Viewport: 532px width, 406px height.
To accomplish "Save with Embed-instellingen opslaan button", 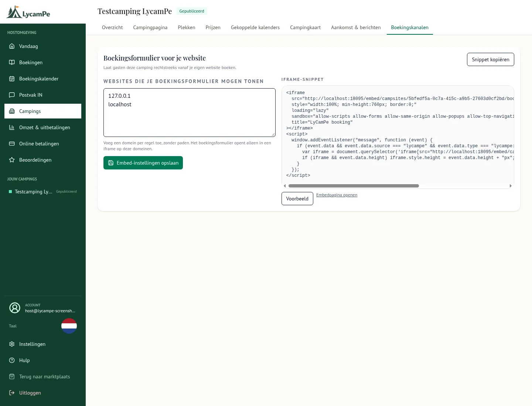I will tap(143, 163).
